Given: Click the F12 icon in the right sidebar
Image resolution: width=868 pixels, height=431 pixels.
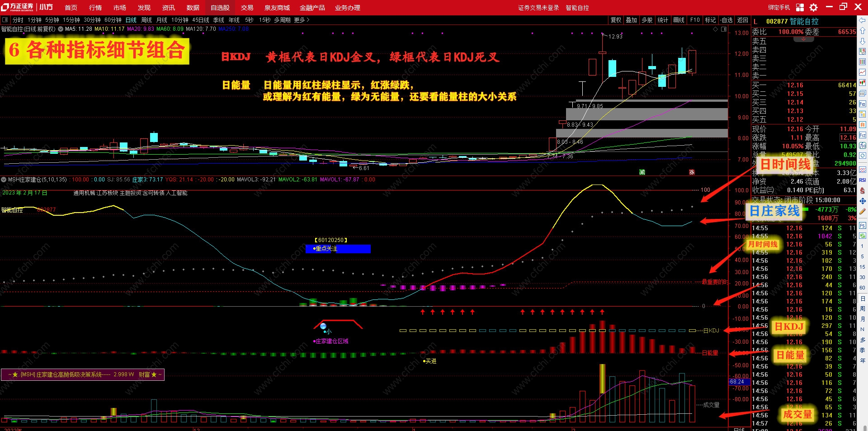Looking at the screenshot, I should pyautogui.click(x=863, y=135).
